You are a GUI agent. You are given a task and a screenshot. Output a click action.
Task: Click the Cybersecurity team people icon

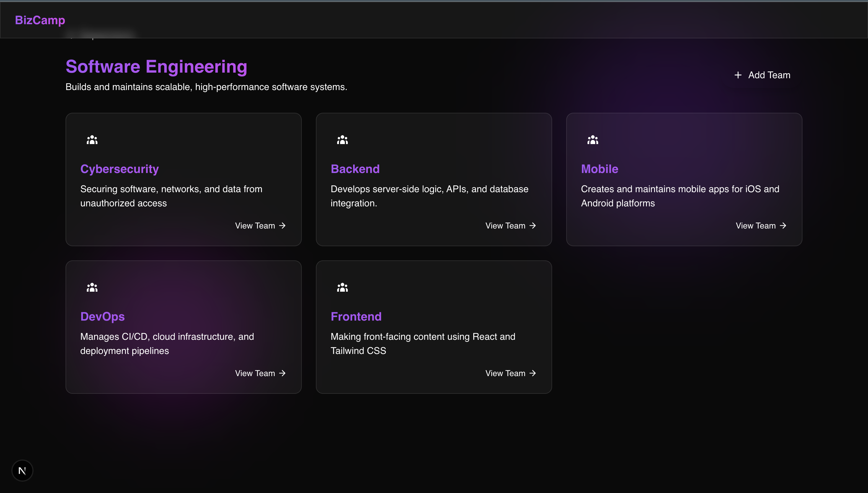[92, 140]
